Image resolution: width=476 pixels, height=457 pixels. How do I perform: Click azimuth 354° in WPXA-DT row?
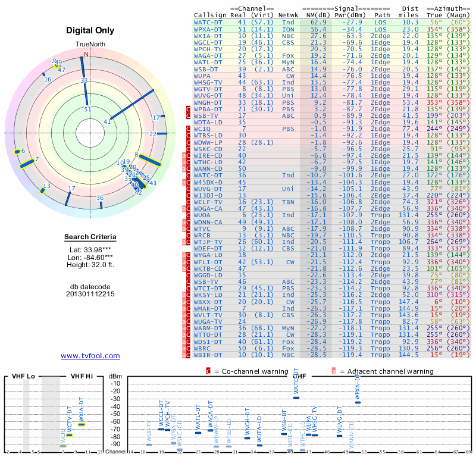[434, 29]
